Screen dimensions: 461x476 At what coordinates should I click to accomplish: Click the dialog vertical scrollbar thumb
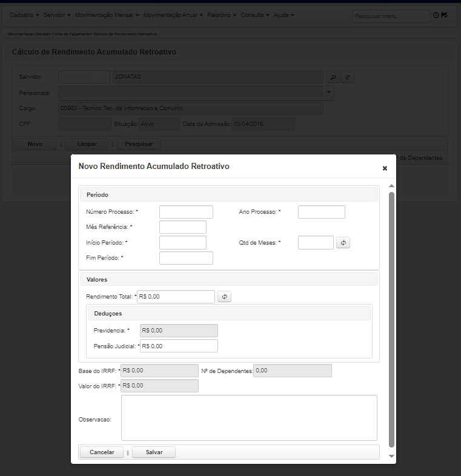(392, 320)
